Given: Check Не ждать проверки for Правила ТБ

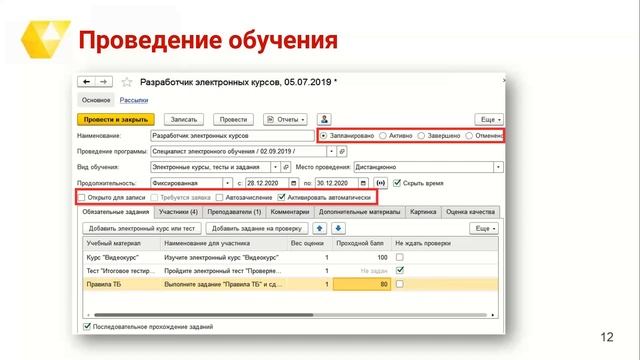Looking at the screenshot, I should pyautogui.click(x=400, y=284).
